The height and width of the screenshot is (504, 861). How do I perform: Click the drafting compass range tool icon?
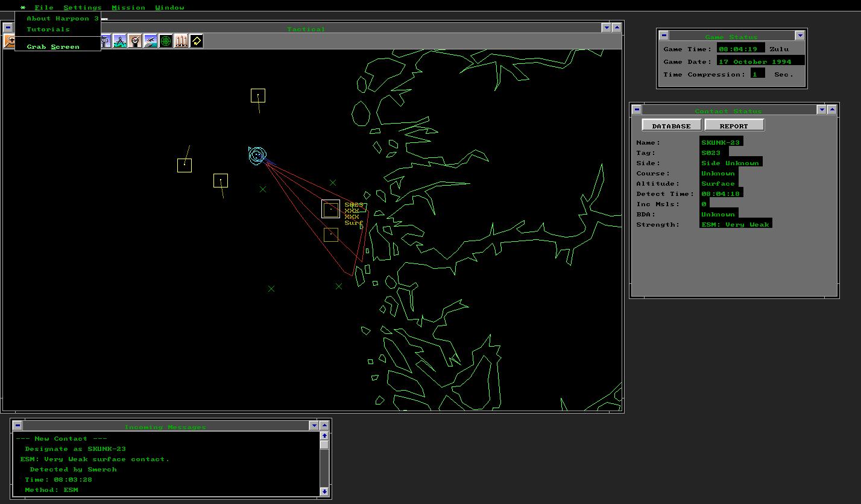(121, 41)
